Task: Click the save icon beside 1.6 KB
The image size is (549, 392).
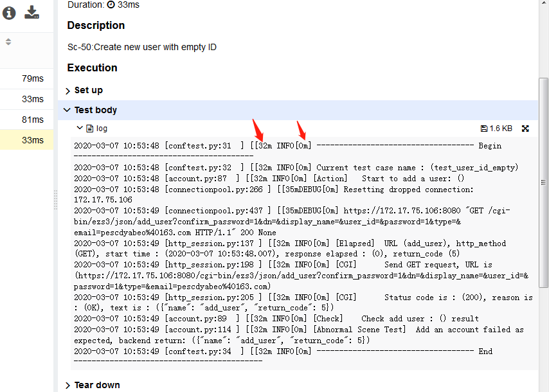Action: click(x=485, y=129)
